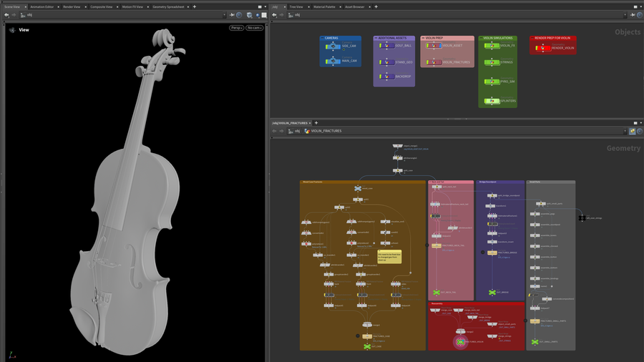Collapse the VIOLIN SIMULATIONS network box
Image resolution: width=644 pixels, height=362 pixels.
(x=482, y=38)
